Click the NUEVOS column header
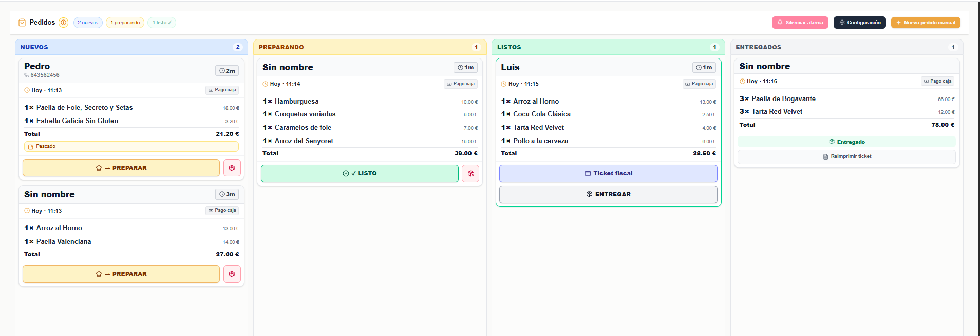Image resolution: width=980 pixels, height=336 pixels. click(x=131, y=47)
